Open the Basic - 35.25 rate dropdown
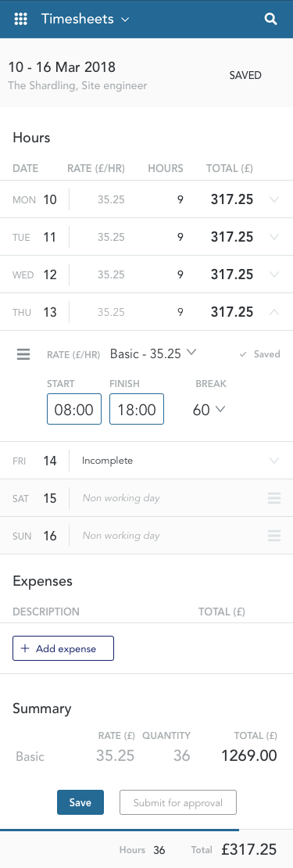 pos(153,353)
